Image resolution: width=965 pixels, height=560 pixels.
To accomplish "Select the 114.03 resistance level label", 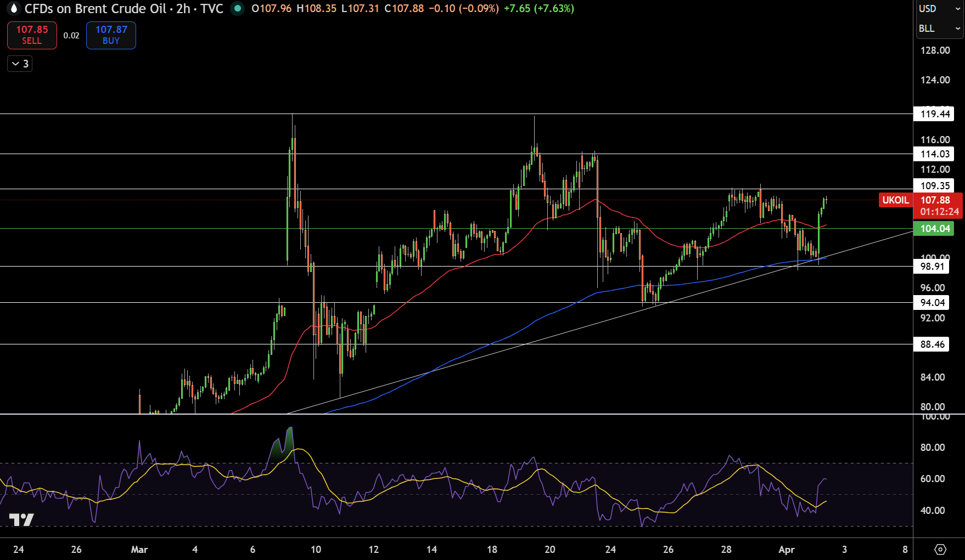I will pyautogui.click(x=934, y=154).
